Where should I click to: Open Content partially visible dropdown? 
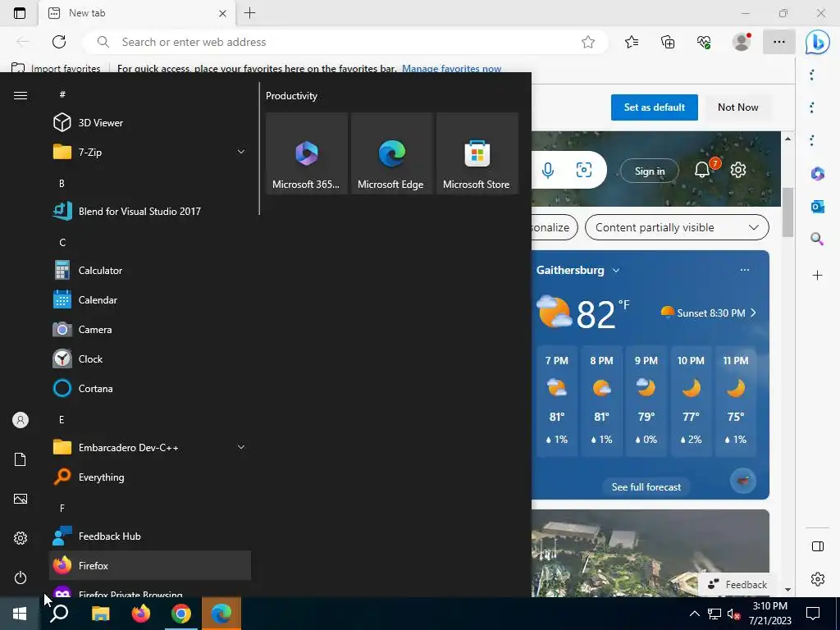(677, 227)
